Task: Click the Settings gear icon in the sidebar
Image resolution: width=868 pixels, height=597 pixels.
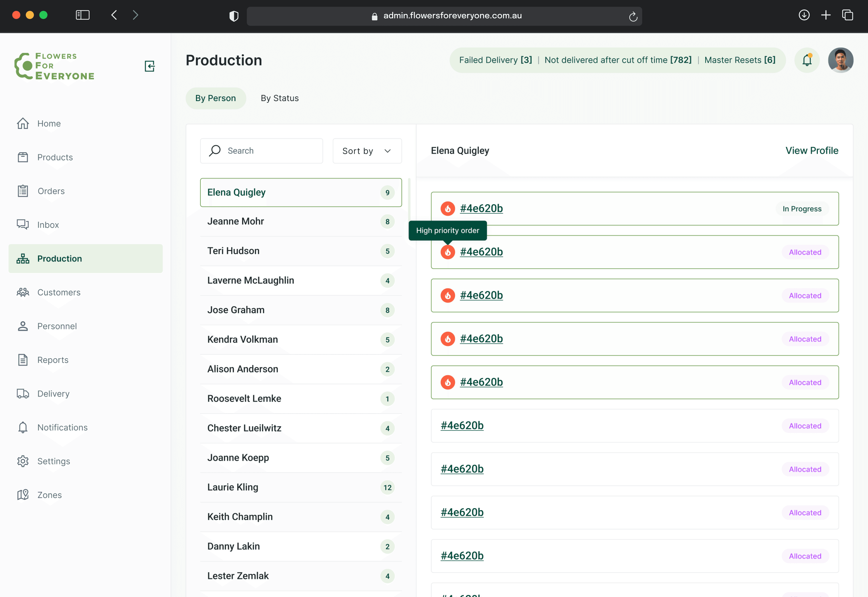Action: point(23,461)
